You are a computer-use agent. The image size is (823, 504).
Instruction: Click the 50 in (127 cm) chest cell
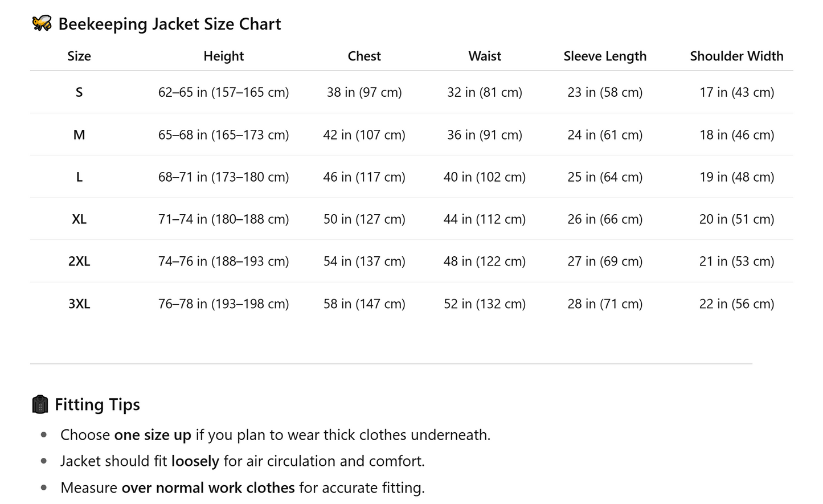(364, 219)
